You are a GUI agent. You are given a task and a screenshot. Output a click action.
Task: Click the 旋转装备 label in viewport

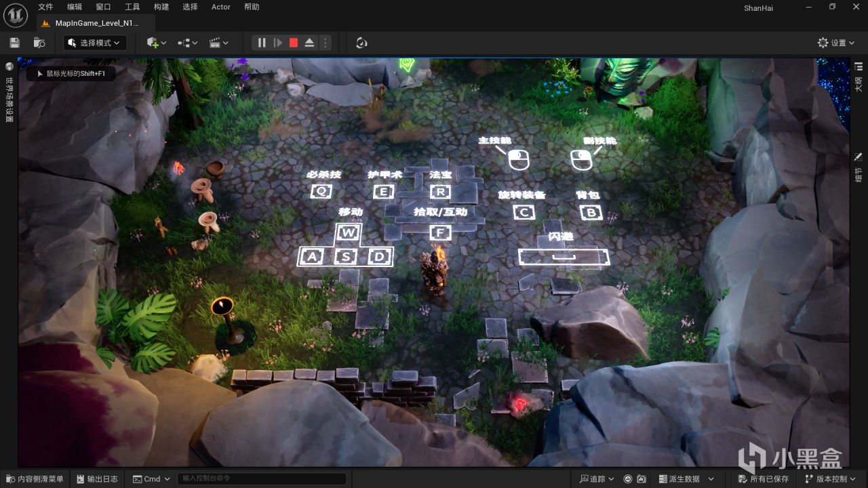[x=521, y=195]
